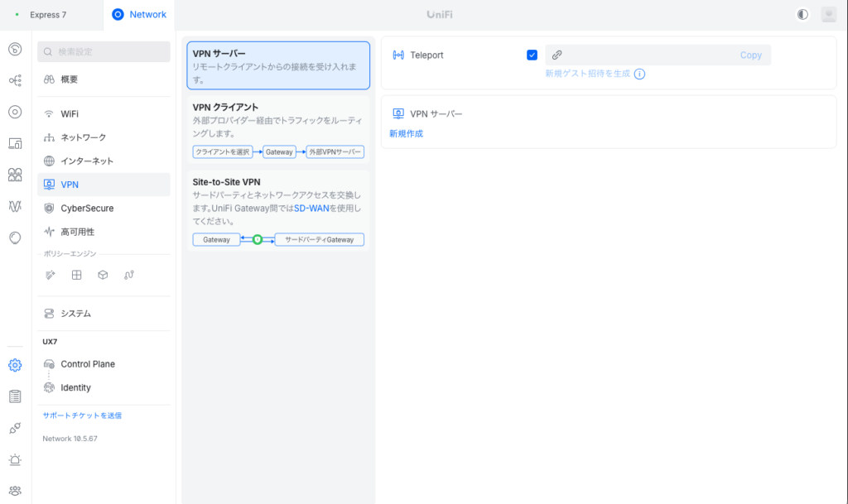
Task: Click the link chain icon in Teleport field
Action: [x=557, y=55]
